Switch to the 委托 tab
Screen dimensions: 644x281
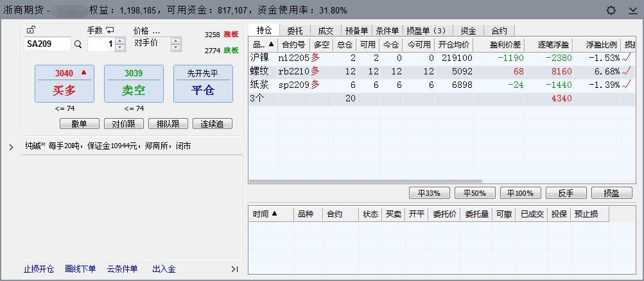coord(295,30)
